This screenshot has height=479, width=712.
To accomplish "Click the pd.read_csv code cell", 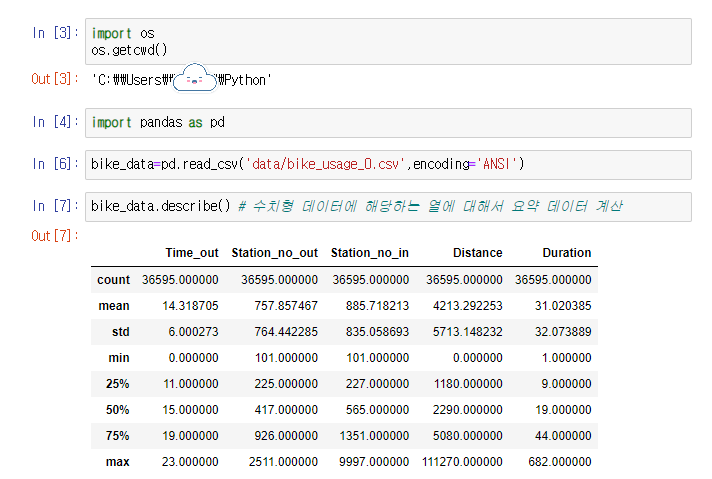I will (388, 165).
